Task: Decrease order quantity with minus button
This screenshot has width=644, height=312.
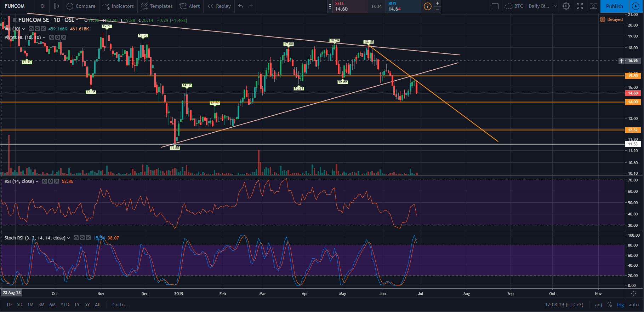Action: 438,10
